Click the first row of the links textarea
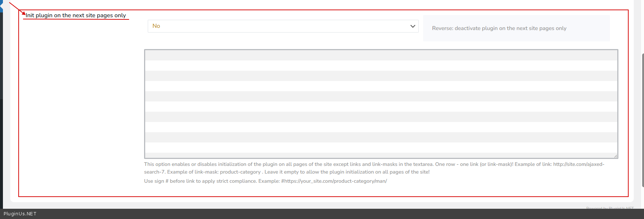The image size is (644, 219). coord(381,55)
